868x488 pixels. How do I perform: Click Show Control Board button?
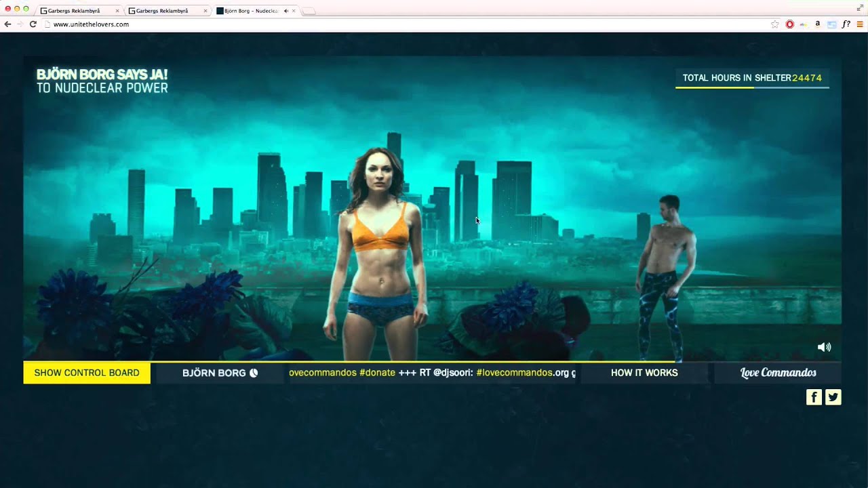coord(87,373)
